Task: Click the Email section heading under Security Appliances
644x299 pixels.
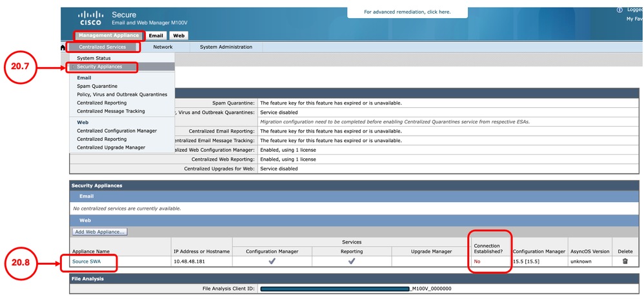Action: coord(354,196)
